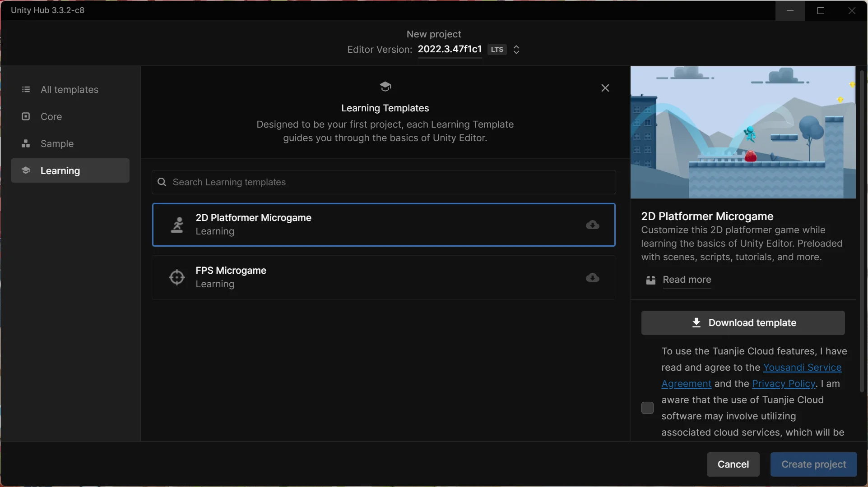Image resolution: width=868 pixels, height=487 pixels.
Task: Click the FPS Microgame crosshair icon
Action: point(176,277)
